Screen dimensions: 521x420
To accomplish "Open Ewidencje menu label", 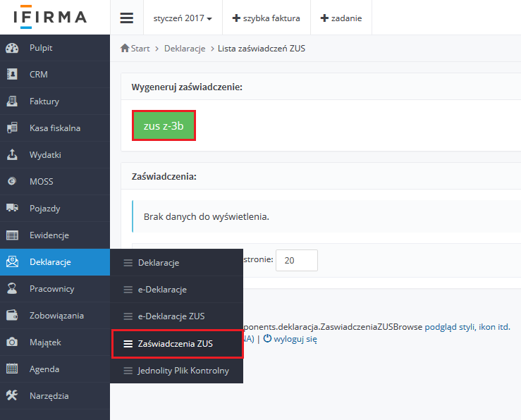I will click(49, 235).
